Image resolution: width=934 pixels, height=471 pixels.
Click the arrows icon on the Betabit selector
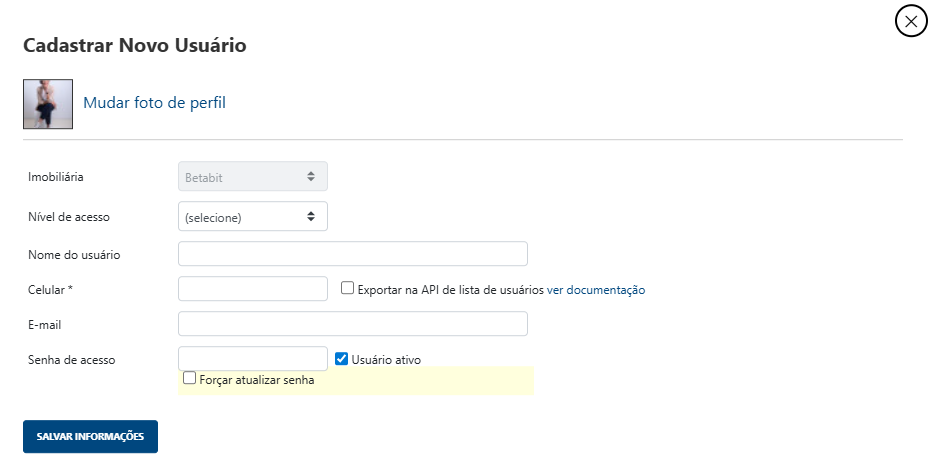[311, 177]
